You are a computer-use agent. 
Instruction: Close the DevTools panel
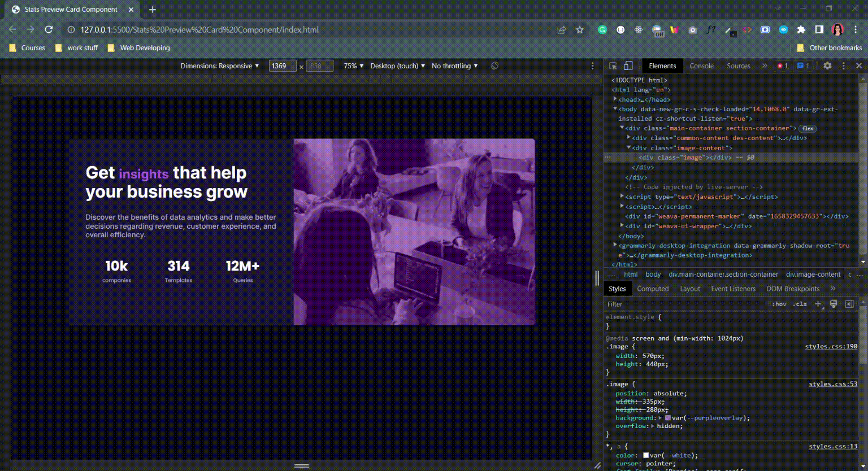click(x=859, y=66)
